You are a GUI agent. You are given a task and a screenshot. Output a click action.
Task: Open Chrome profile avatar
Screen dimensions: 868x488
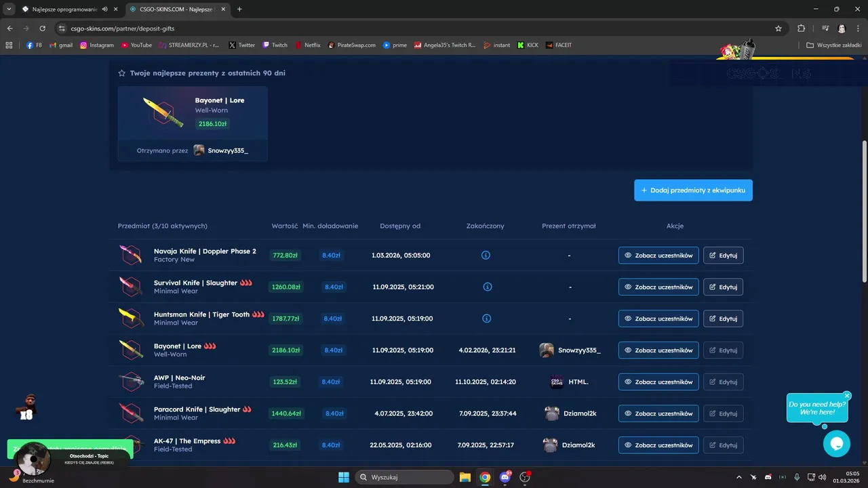coord(842,28)
